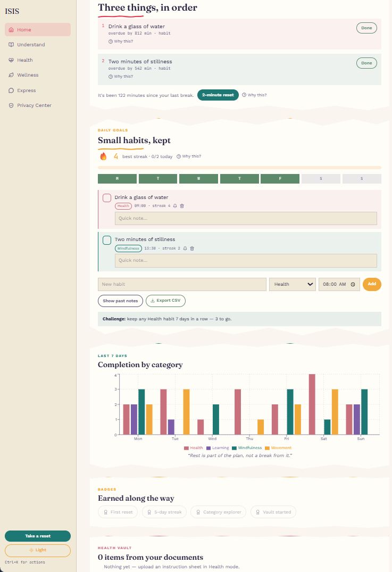
Task: Check off 'Two minutes of stillness' habit
Action: (x=107, y=240)
